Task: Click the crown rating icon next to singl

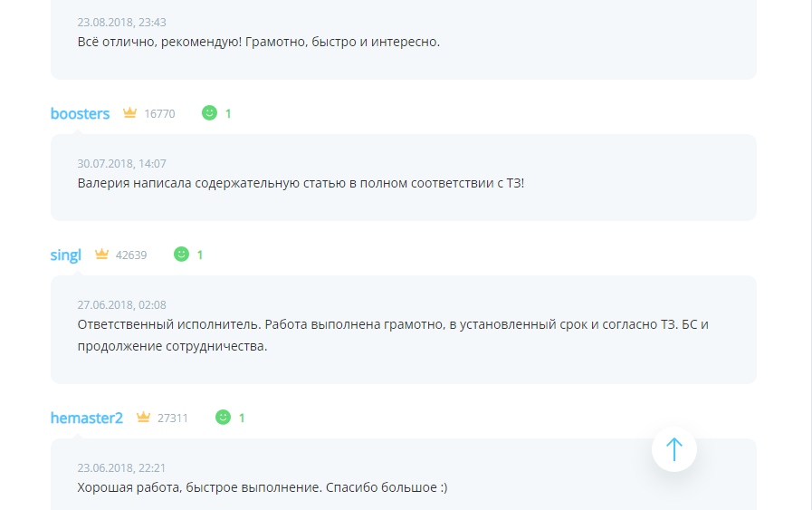Action: (101, 254)
